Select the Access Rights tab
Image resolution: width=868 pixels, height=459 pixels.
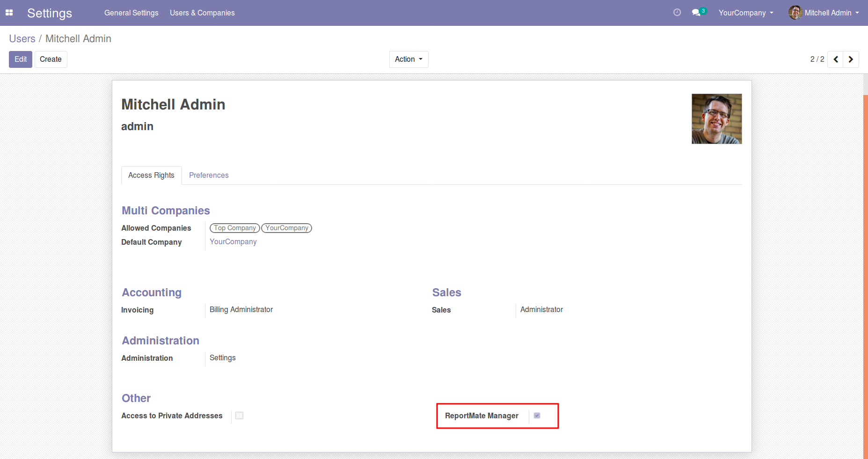pyautogui.click(x=151, y=175)
